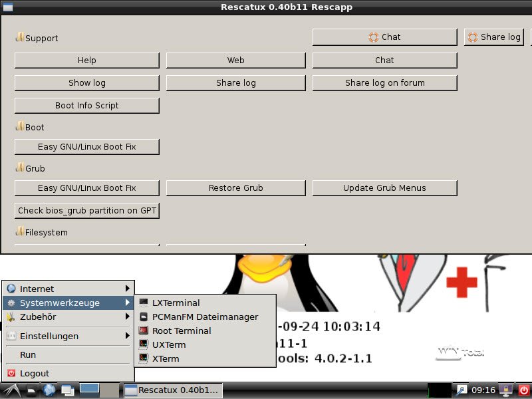Launch LXTerminal from the submenu
Viewport: 532px width, 399px height.
pyautogui.click(x=176, y=303)
